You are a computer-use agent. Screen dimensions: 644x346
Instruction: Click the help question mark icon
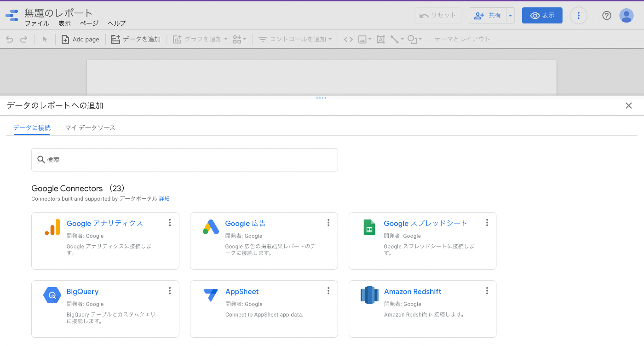click(607, 16)
